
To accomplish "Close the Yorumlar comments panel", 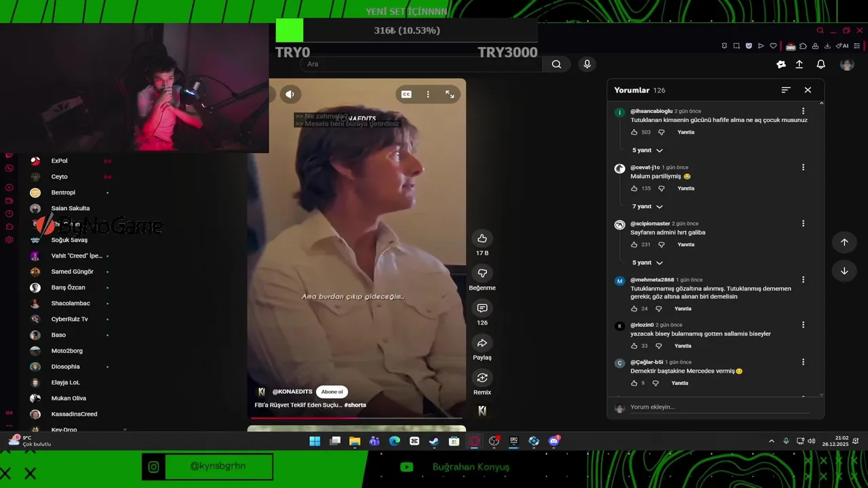I will (808, 90).
